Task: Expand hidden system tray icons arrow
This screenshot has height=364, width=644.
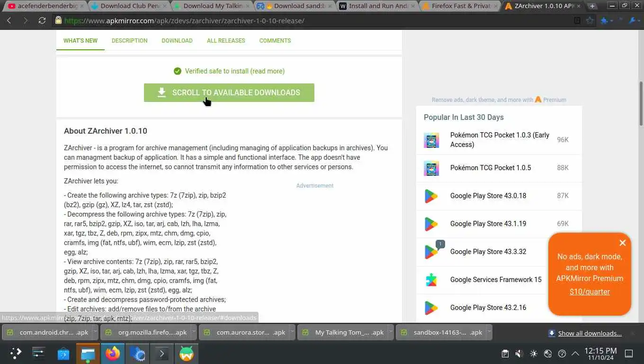Action: tap(575, 354)
